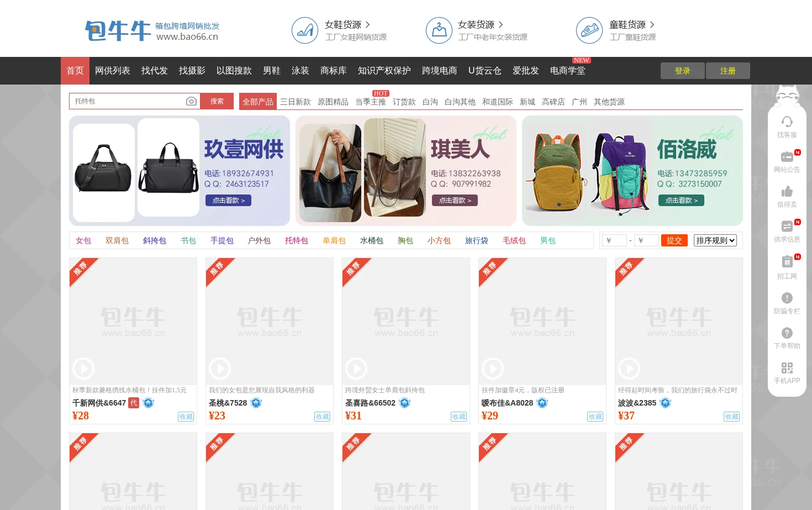Open the 网站公告 announcements icon
Screen dimensions: 812x510
787,156
